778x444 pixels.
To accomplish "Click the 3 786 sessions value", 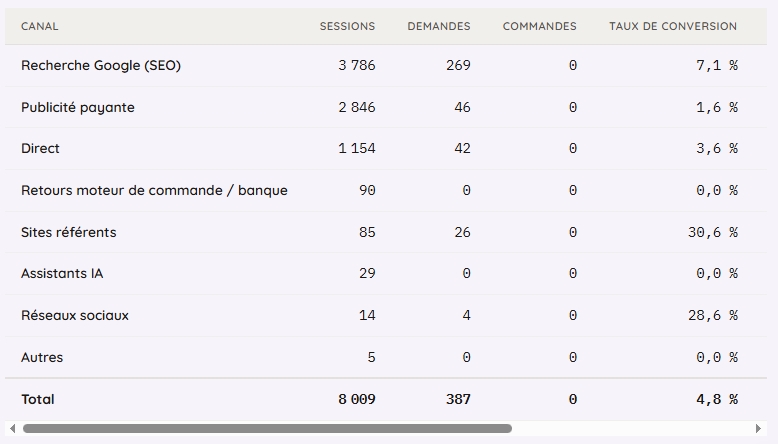I will 357,65.
